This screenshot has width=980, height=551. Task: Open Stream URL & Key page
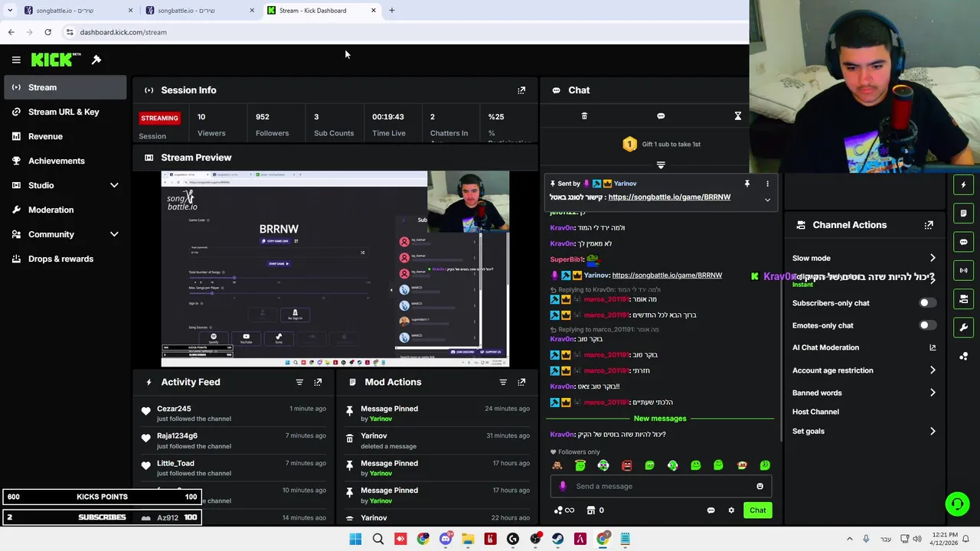coord(65,112)
